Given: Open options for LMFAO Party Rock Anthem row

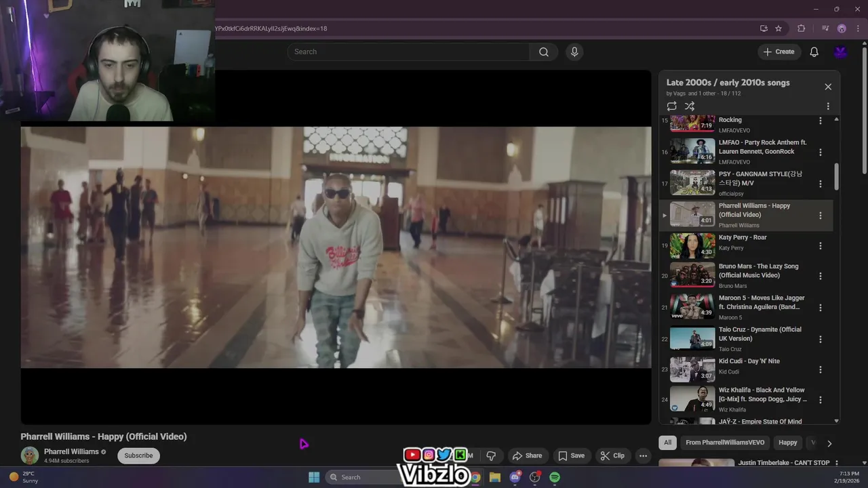Looking at the screenshot, I should (x=821, y=152).
